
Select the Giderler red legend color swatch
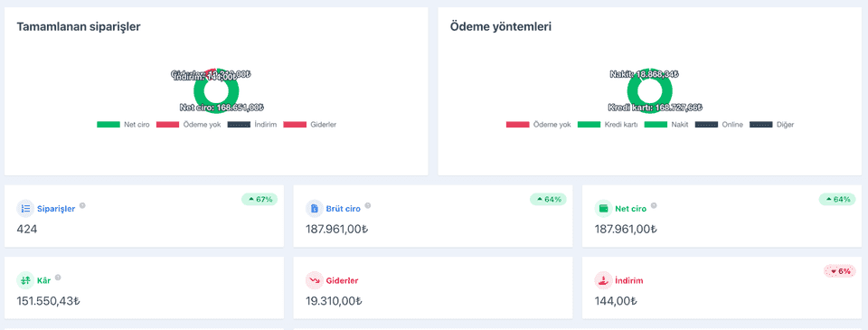[295, 125]
